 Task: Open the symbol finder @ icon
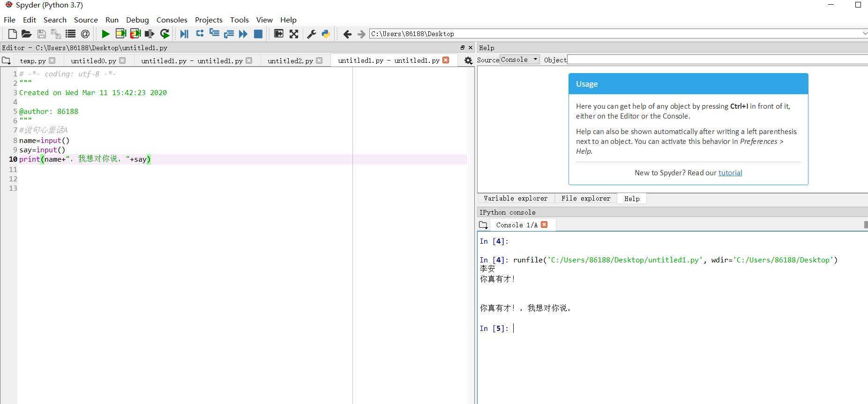(x=85, y=34)
